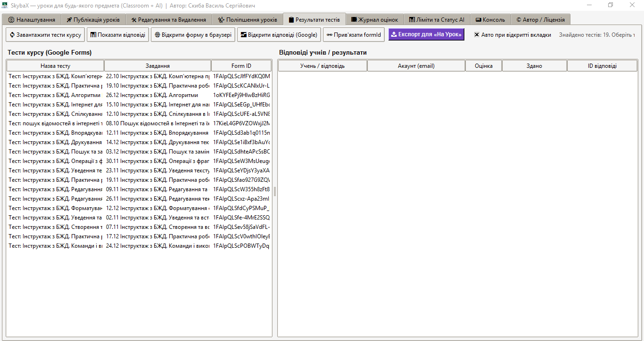
Task: Click the ID відповіді column header
Action: [602, 66]
